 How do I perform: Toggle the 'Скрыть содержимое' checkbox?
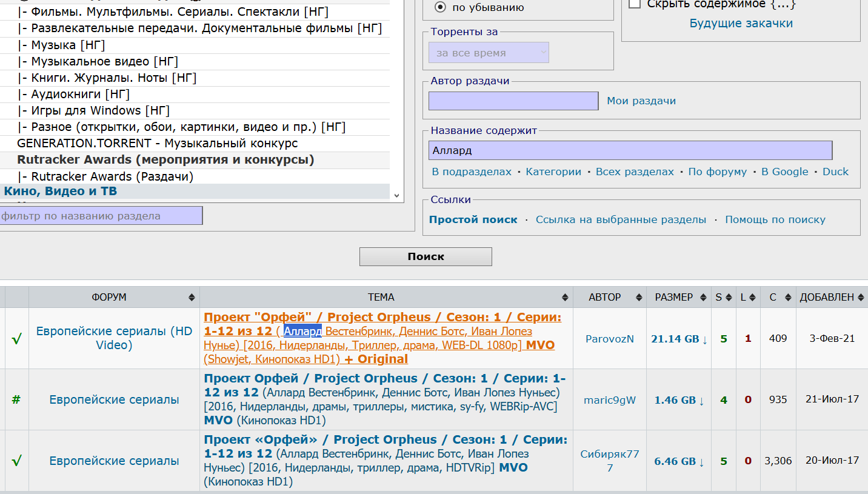pos(635,4)
